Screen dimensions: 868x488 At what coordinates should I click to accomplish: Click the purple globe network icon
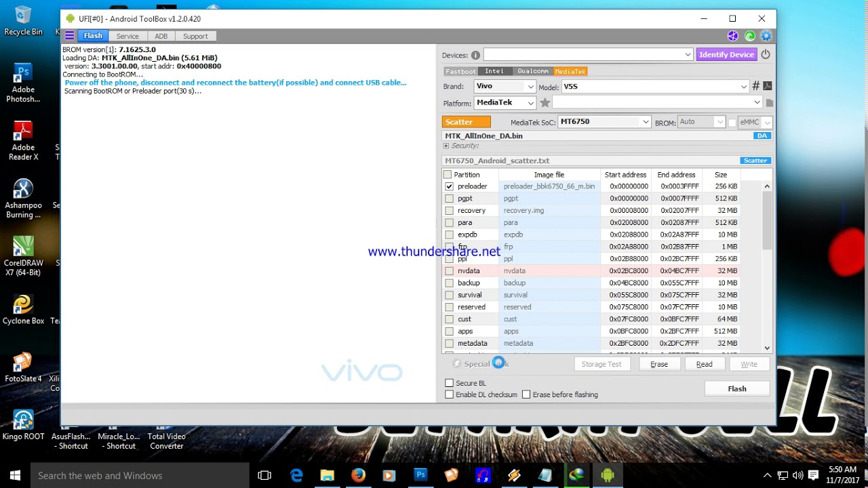pos(733,36)
